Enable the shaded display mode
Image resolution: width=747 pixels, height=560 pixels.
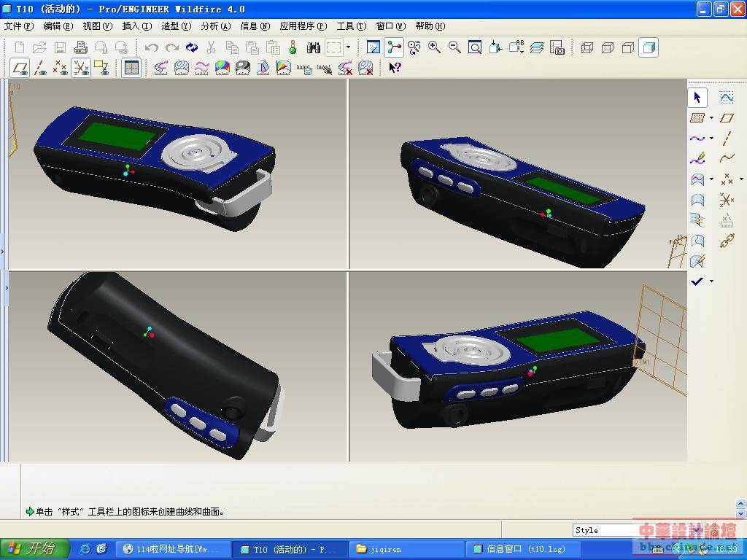649,47
